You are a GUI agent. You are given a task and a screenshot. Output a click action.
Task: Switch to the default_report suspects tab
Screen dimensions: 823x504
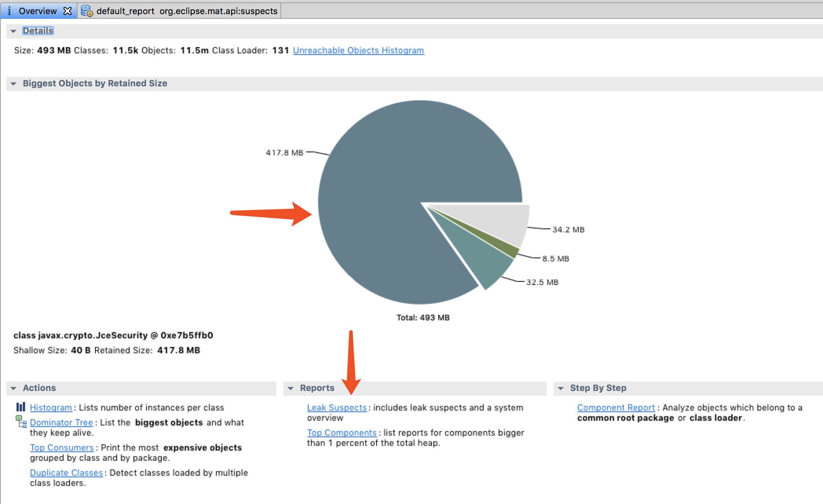(187, 11)
